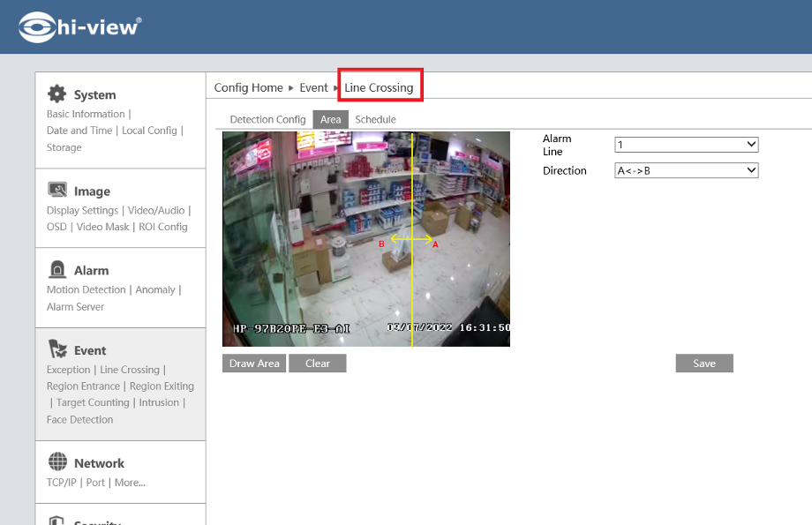The image size is (812, 525).
Task: Click the Image section monitor icon
Action: coord(57,191)
